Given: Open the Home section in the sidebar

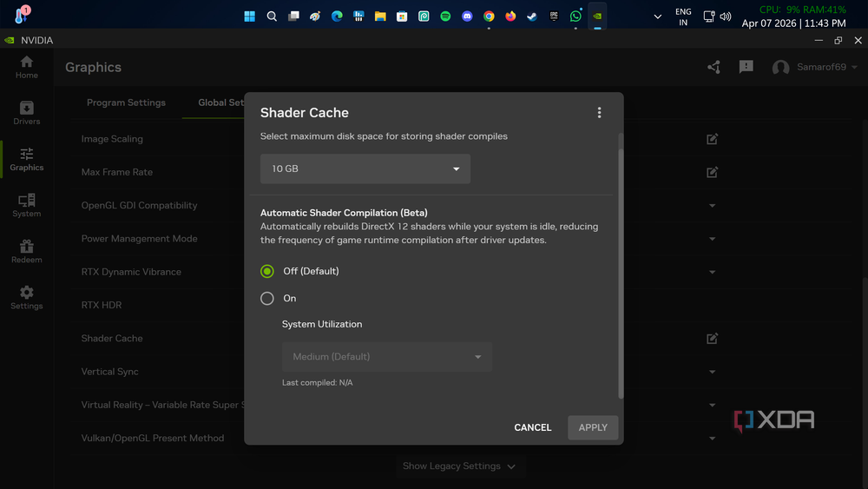Looking at the screenshot, I should [27, 68].
